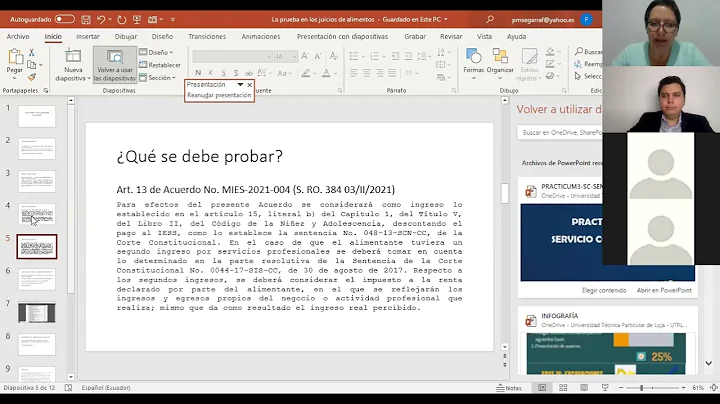Click the Buscar find icon
The image size is (720, 404).
click(587, 51)
